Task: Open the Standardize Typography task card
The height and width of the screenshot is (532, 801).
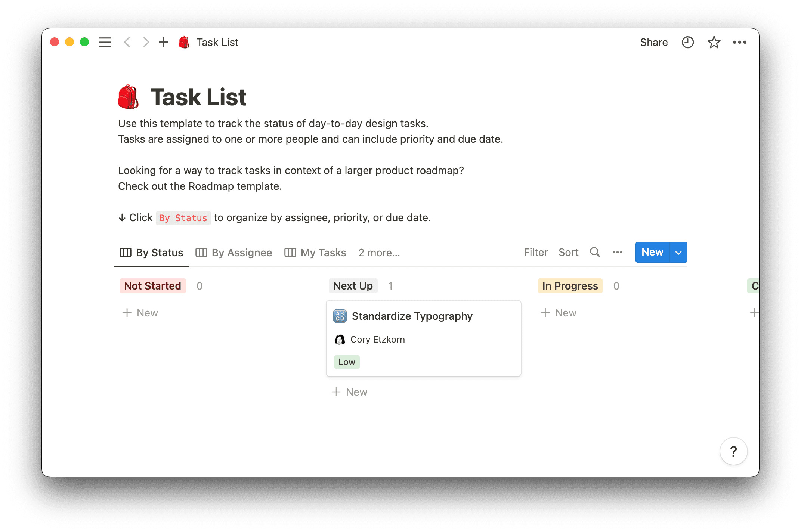Action: coord(412,316)
